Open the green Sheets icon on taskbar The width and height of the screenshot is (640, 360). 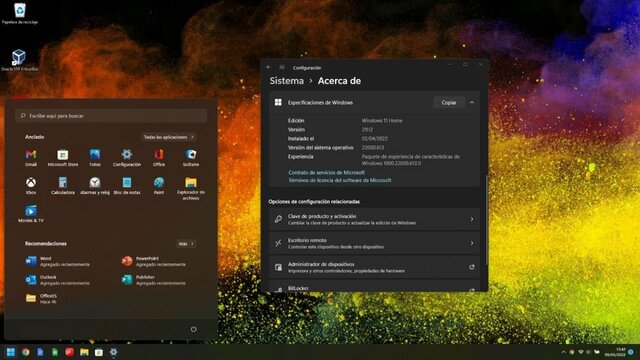coord(55,352)
